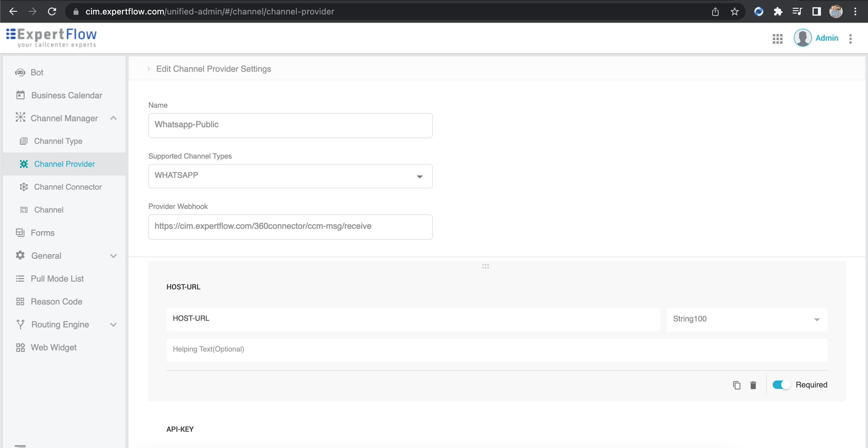Reload the page with refresh icon
868x448 pixels.
click(x=52, y=12)
